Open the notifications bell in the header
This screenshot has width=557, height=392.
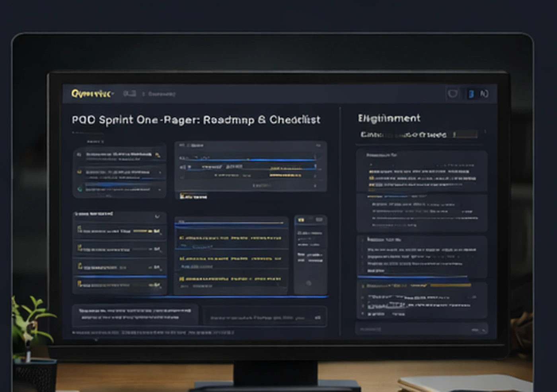453,93
